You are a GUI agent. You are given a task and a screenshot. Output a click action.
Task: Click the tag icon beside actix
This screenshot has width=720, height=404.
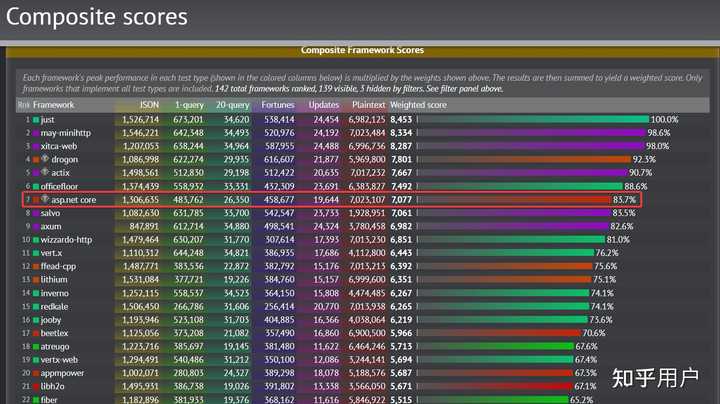click(45, 172)
